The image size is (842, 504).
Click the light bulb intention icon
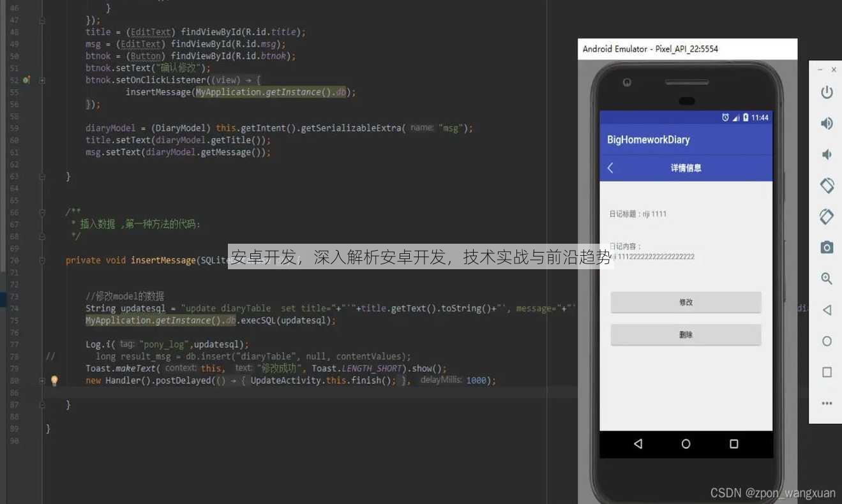[54, 381]
